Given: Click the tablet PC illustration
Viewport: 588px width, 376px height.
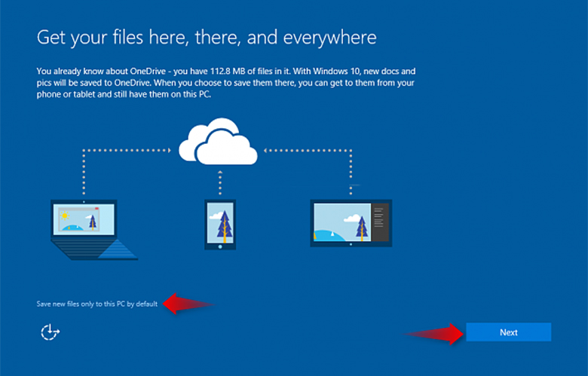Looking at the screenshot, I should (x=351, y=223).
